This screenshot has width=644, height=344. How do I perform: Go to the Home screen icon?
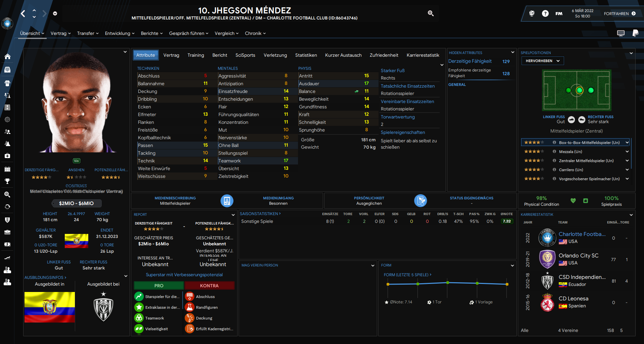[7, 56]
